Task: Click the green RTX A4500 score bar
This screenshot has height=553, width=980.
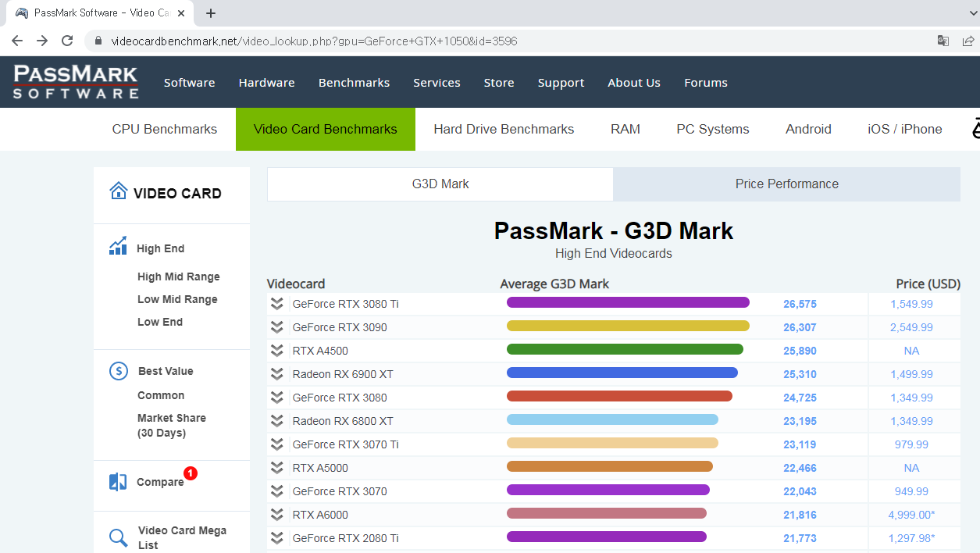Action: coord(625,349)
